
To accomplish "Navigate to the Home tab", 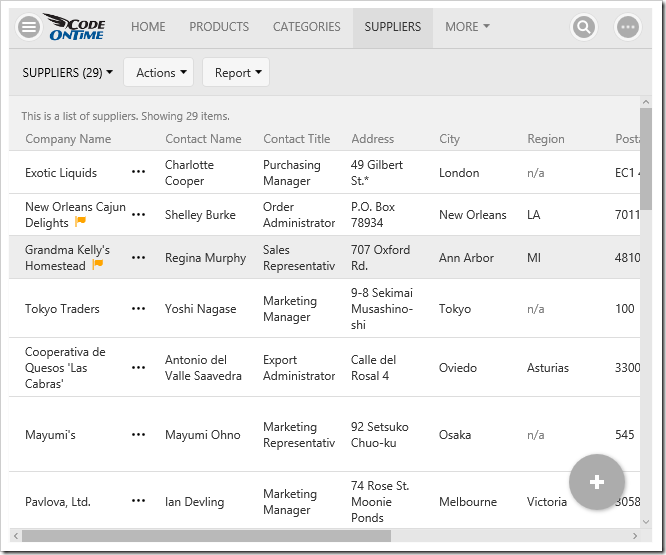I will [x=148, y=27].
